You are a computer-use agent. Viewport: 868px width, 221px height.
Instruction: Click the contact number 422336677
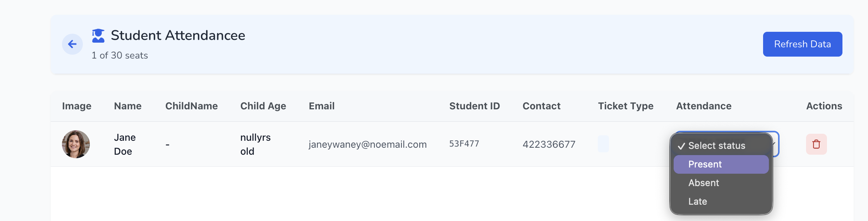tap(549, 145)
